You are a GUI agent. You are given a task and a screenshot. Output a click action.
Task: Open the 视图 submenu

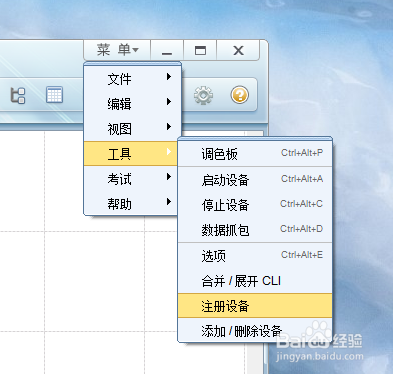[132, 129]
